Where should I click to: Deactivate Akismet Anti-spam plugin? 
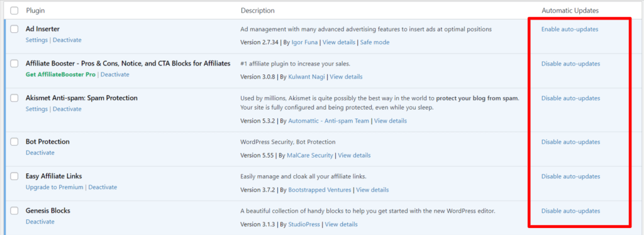click(67, 109)
